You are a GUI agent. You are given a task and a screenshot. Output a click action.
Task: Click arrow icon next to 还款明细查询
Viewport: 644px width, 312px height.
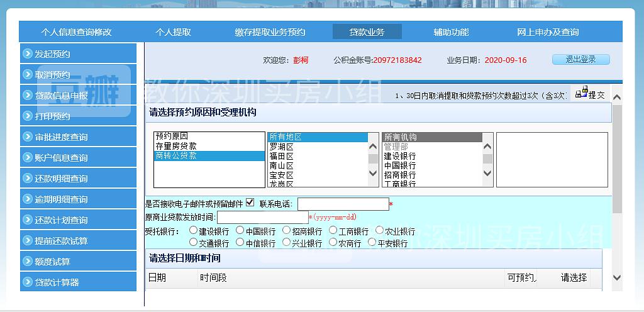(28, 178)
